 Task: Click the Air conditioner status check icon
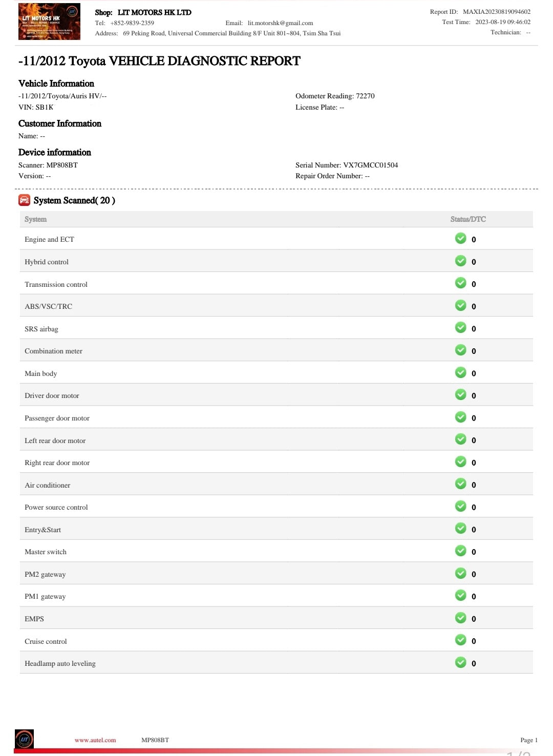point(461,484)
